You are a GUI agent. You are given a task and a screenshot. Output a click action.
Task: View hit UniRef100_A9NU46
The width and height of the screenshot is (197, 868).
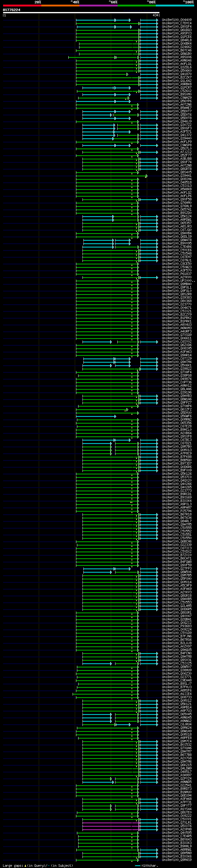click(177, 61)
